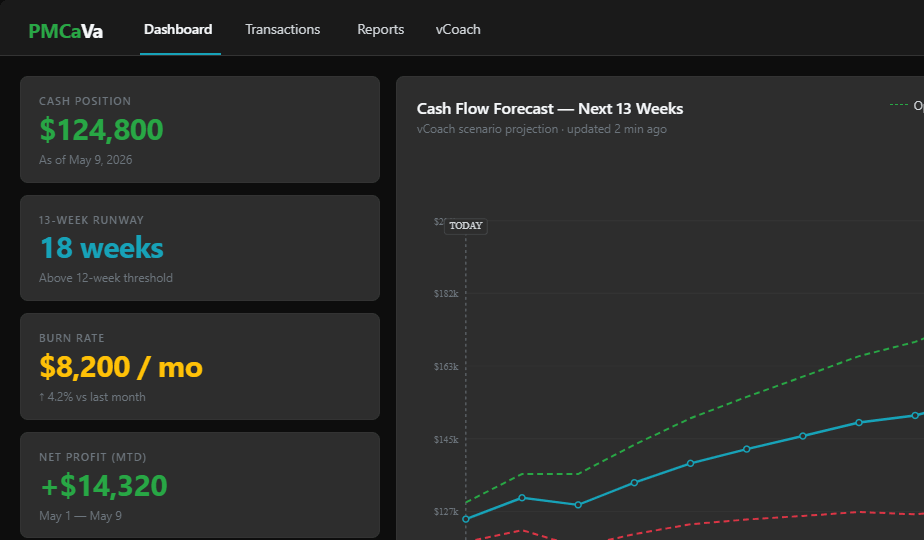Click the PMCaVa logo
Viewport: 924px width, 540px height.
[65, 31]
